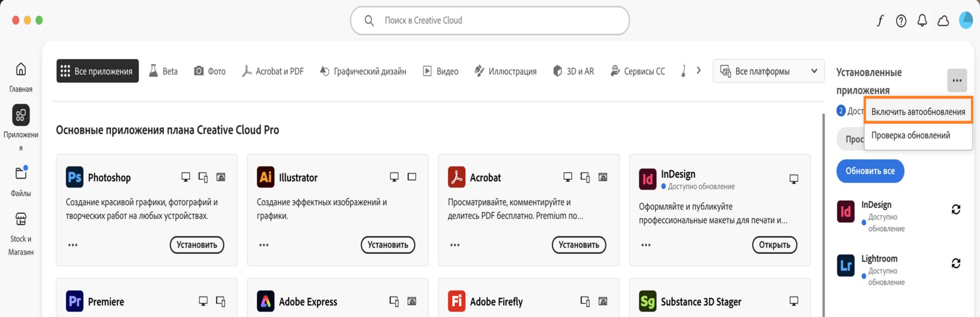Open the fonts (f) icon in header
The width and height of the screenshot is (980, 317).
click(x=880, y=20)
